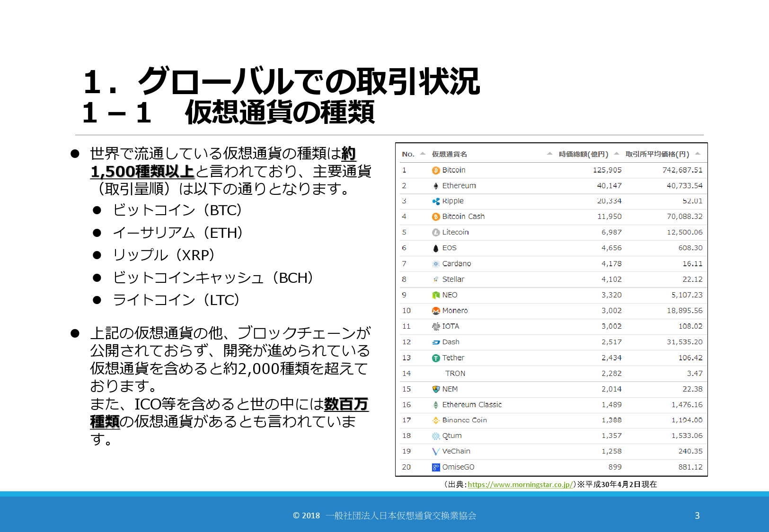Click the sort arrow beside 時価総額(億円) header
This screenshot has width=769, height=532.
coord(617,154)
